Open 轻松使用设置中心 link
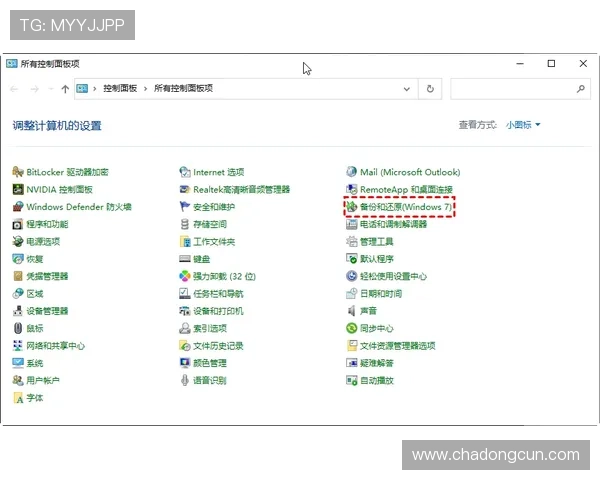 pos(393,276)
